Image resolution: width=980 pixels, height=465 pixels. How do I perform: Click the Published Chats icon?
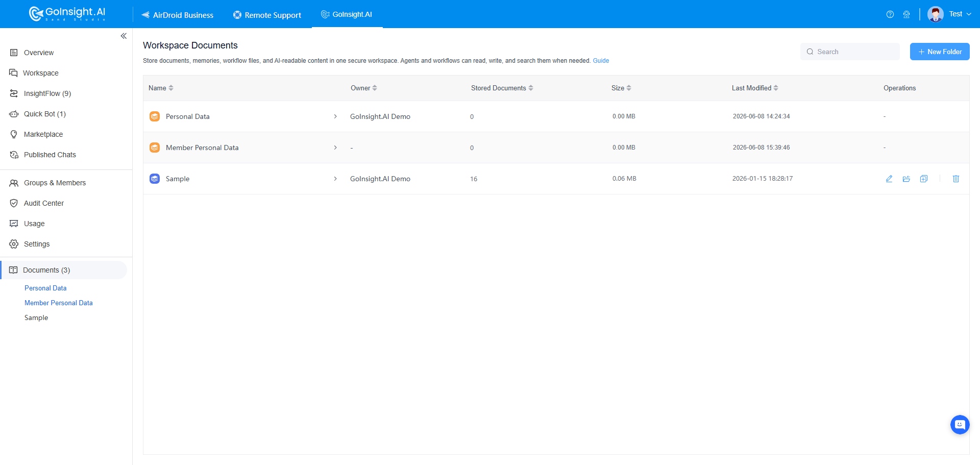pos(14,155)
